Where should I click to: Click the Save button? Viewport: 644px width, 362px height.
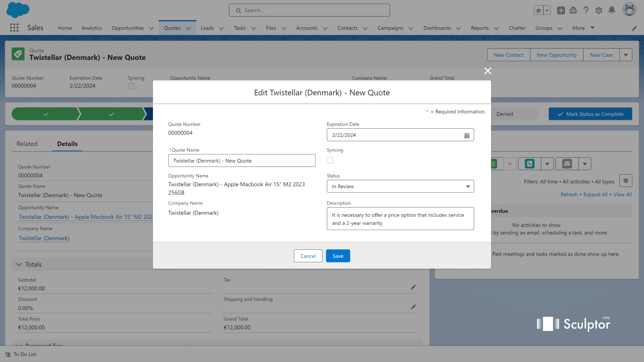(338, 256)
